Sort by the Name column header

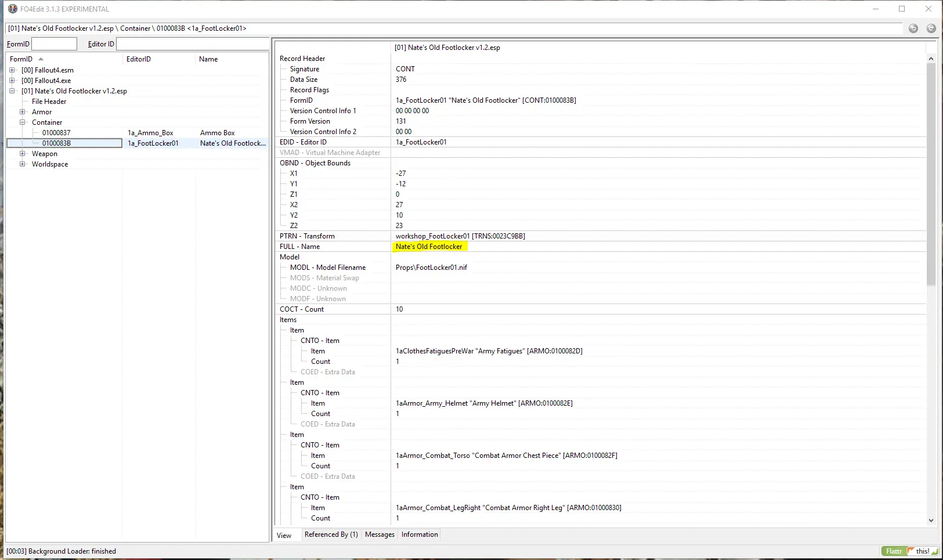pos(232,59)
